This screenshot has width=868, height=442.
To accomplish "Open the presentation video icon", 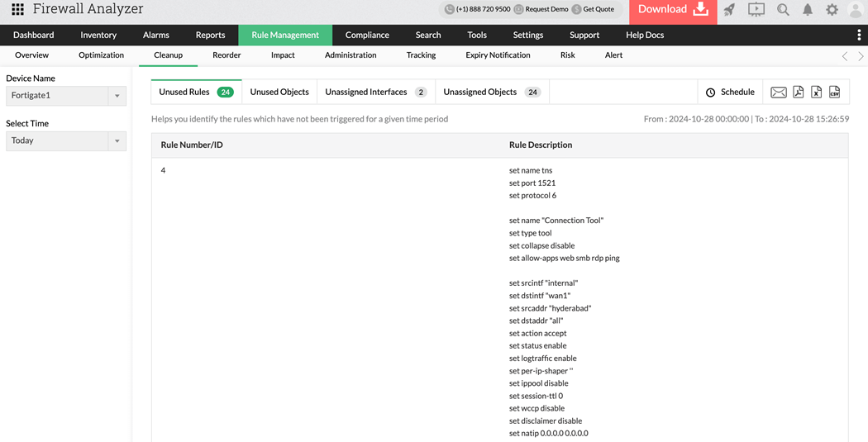I will (x=756, y=10).
